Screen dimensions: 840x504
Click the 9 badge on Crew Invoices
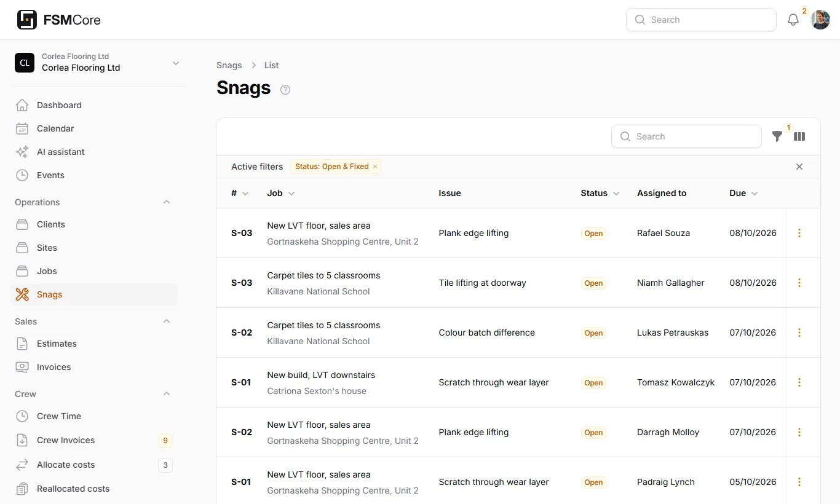[x=165, y=441]
